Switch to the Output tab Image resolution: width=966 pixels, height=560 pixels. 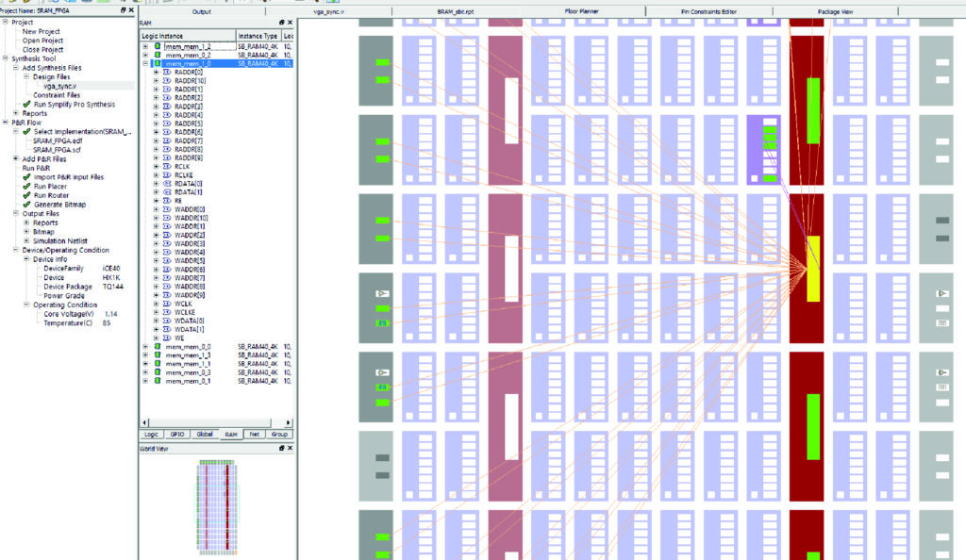pos(202,11)
